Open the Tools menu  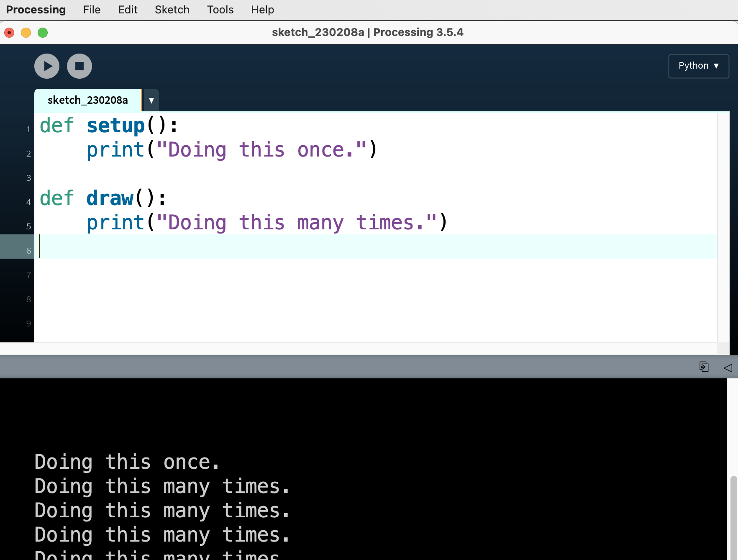(220, 10)
